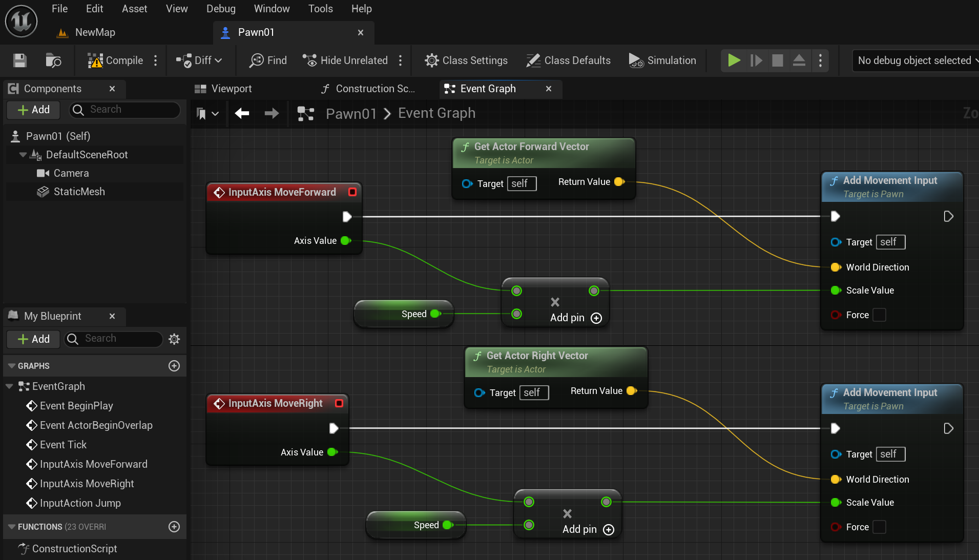This screenshot has width=979, height=560.
Task: Click the upper Speed variable node pin
Action: pyautogui.click(x=436, y=314)
